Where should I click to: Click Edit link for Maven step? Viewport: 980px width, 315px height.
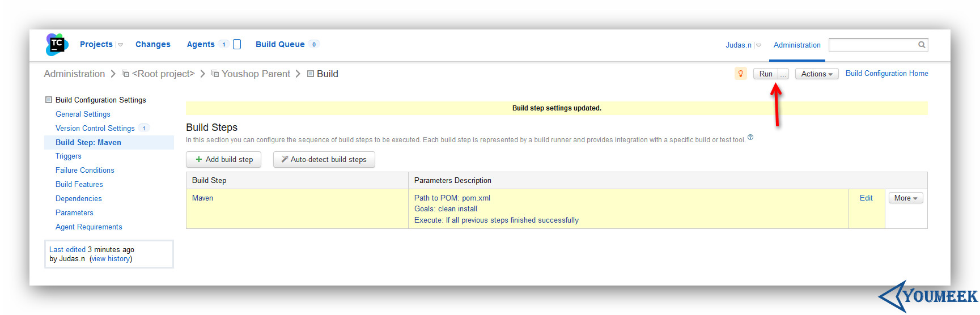click(x=866, y=198)
